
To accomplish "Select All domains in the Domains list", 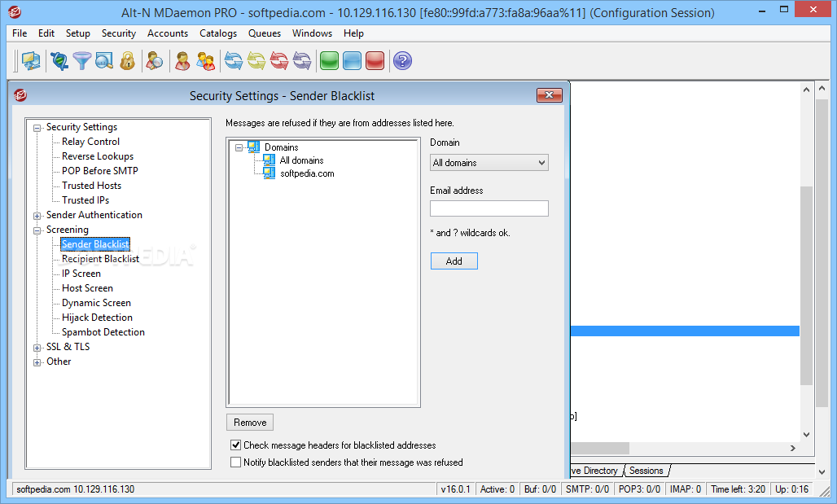I will [301, 160].
